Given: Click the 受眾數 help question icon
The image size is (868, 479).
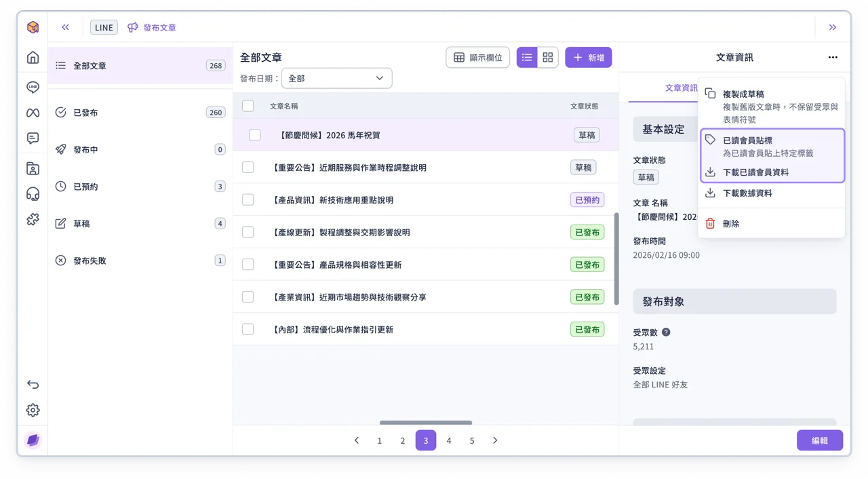Looking at the screenshot, I should [x=666, y=332].
